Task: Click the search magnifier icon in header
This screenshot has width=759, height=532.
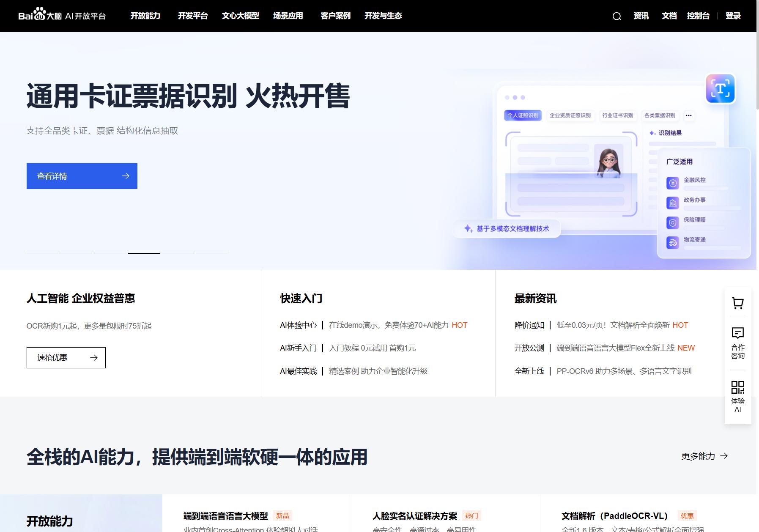Action: tap(617, 16)
